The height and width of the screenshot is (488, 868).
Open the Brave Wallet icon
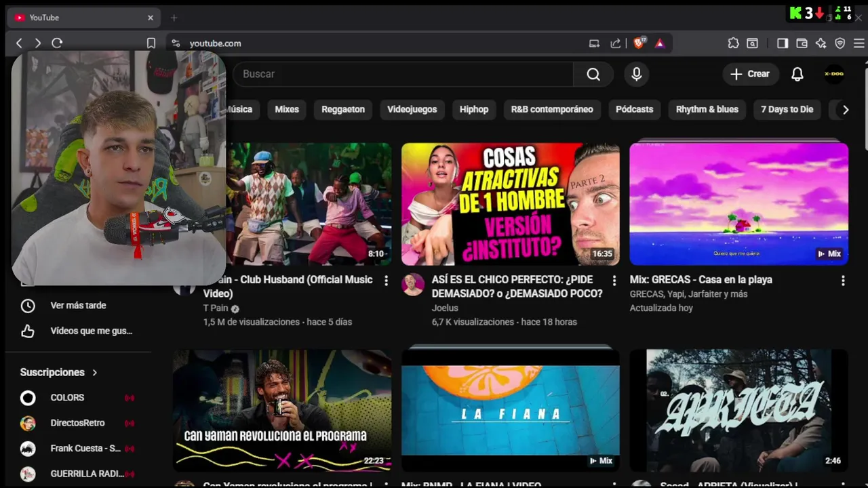point(802,43)
